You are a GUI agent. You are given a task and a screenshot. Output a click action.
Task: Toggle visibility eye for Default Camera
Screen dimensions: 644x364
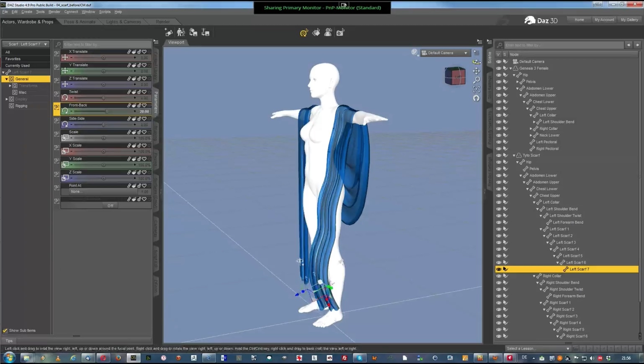[x=498, y=62]
